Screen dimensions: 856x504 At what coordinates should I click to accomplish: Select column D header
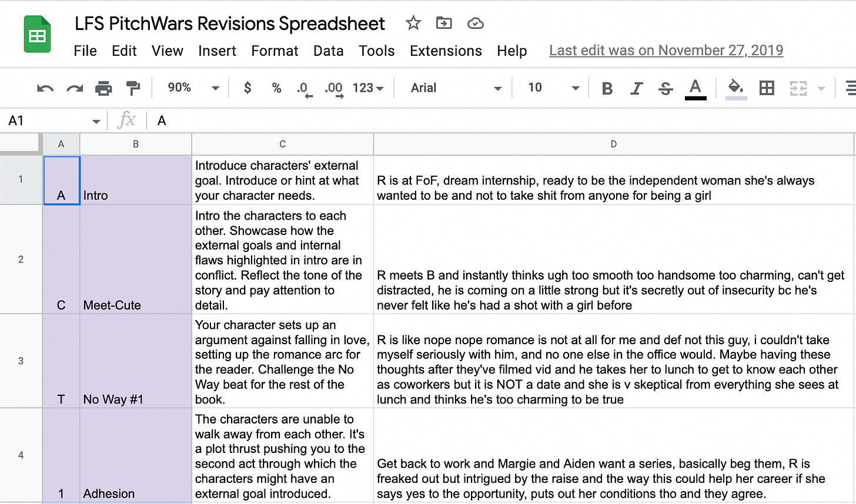pyautogui.click(x=613, y=144)
